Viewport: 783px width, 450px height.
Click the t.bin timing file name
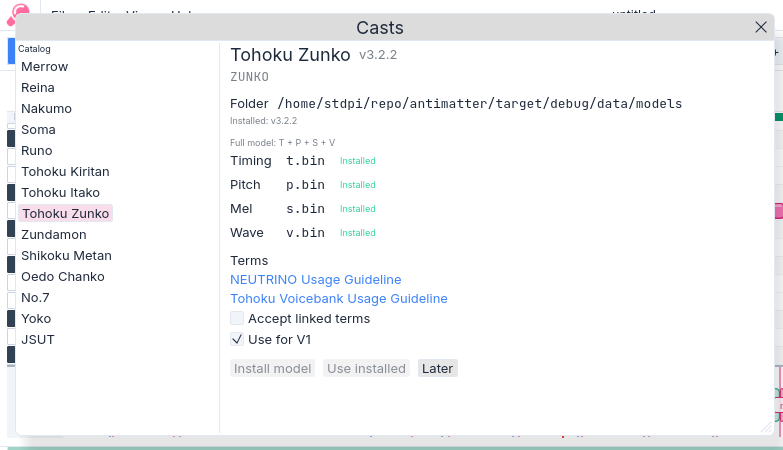tap(305, 161)
